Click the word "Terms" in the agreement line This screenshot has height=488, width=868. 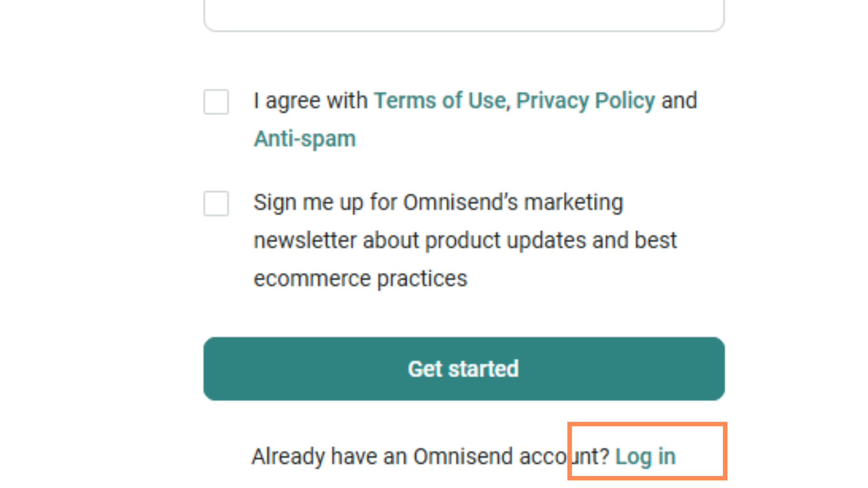pos(405,100)
